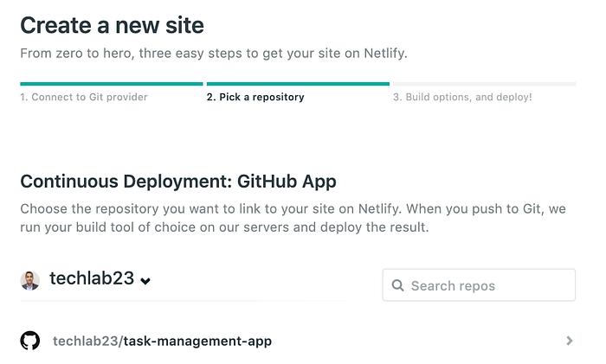
Task: Click the techlab23 profile avatar
Action: click(29, 281)
